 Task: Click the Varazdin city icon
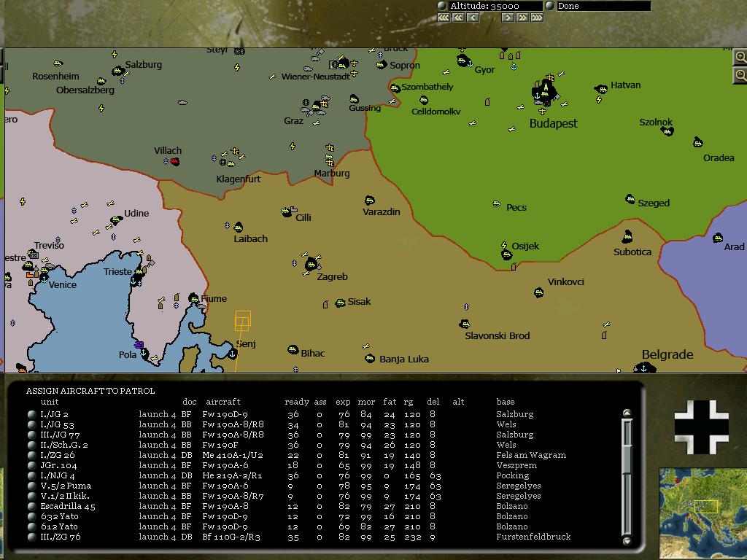[x=370, y=200]
